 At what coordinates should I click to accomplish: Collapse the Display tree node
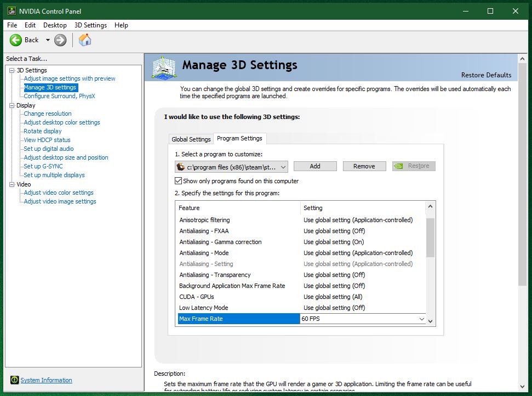(x=12, y=105)
